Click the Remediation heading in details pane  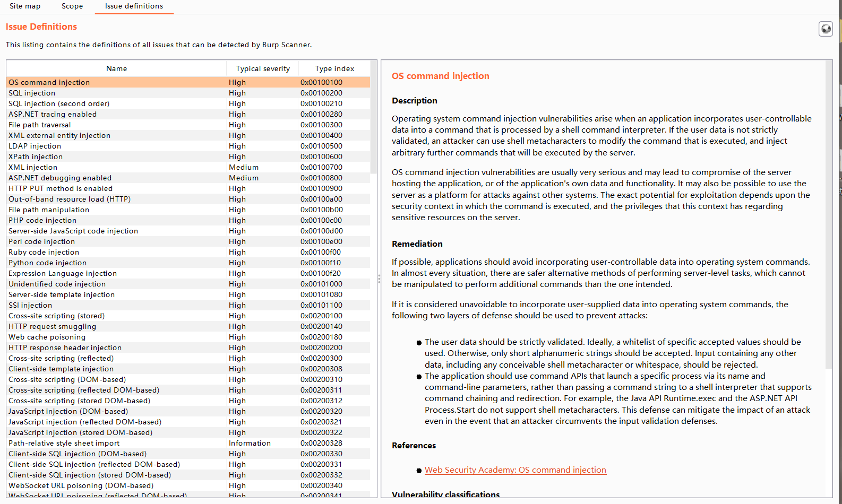coord(417,244)
